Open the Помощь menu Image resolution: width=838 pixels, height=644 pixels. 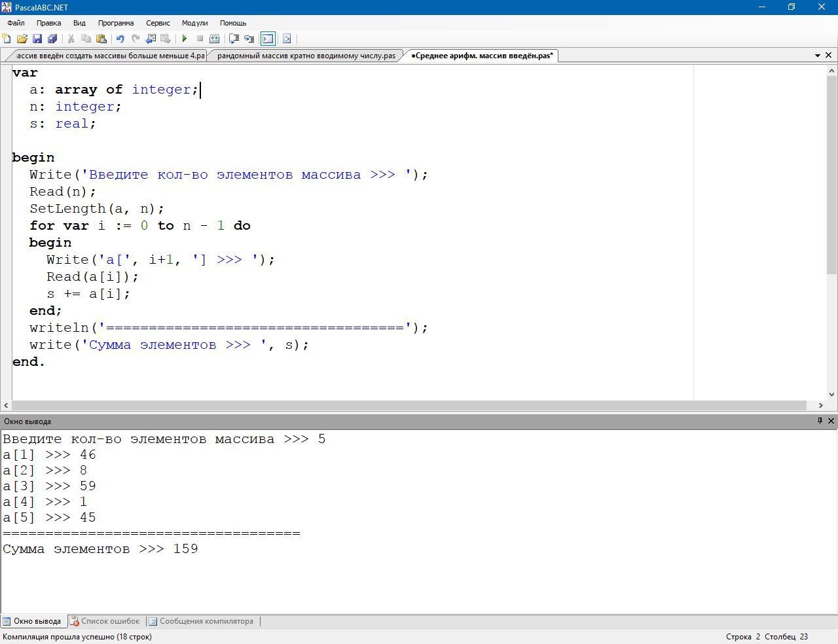click(233, 23)
